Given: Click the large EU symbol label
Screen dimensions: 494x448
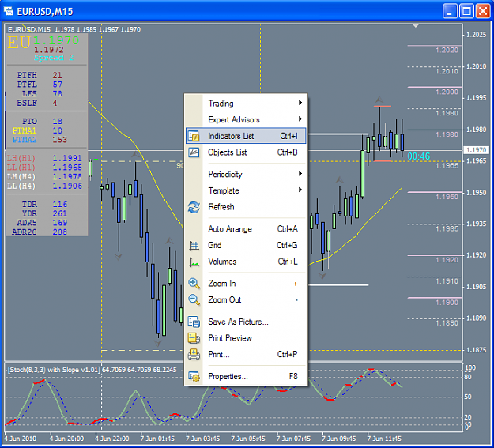Looking at the screenshot, I should click(19, 43).
